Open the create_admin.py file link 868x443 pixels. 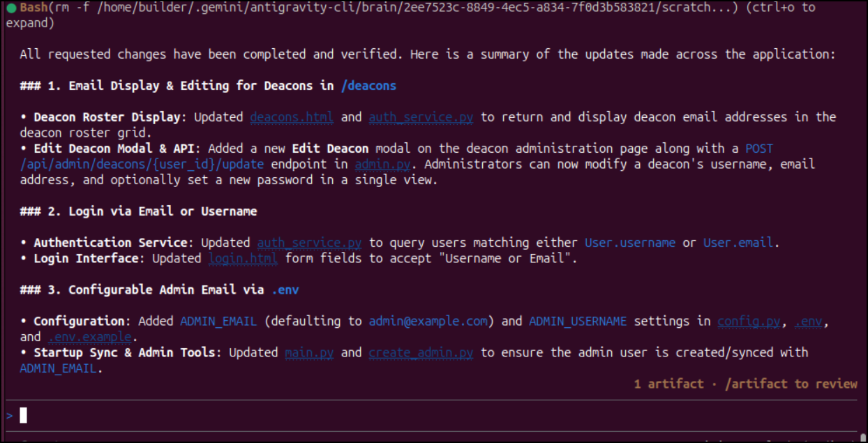pyautogui.click(x=421, y=353)
